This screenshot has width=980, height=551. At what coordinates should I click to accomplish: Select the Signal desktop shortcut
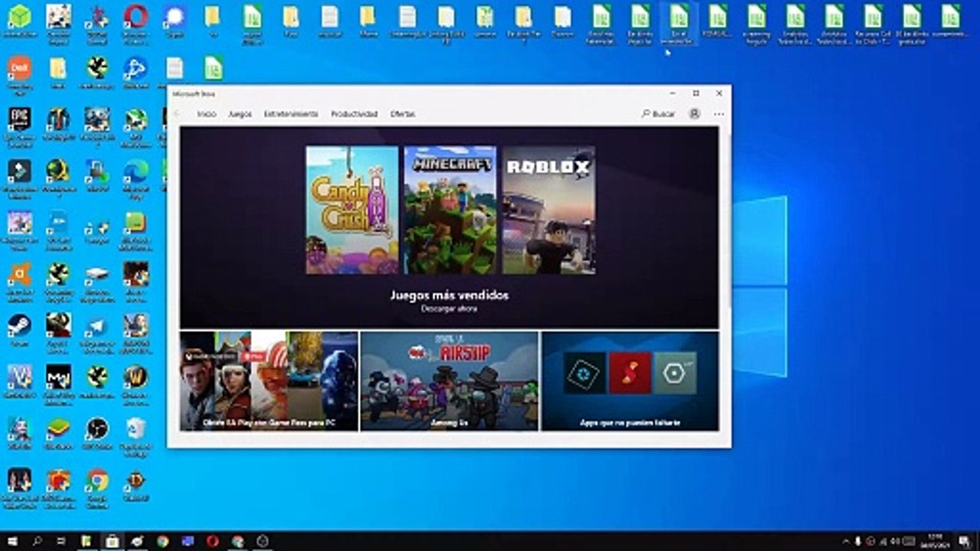pos(175,21)
